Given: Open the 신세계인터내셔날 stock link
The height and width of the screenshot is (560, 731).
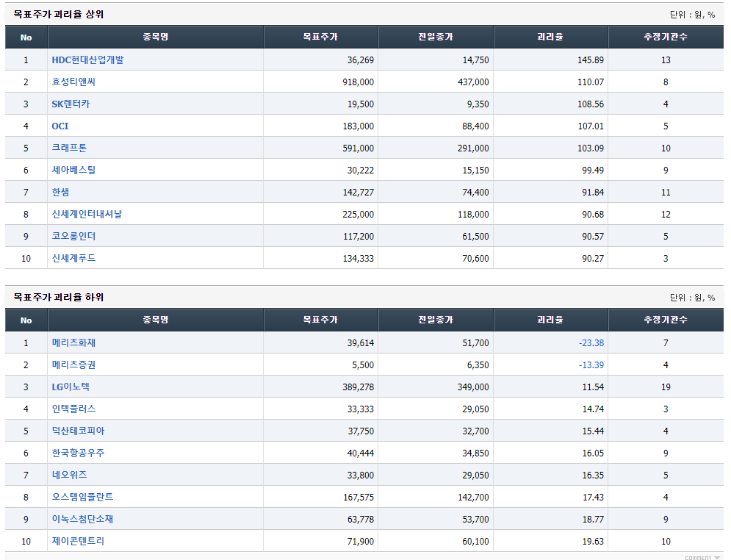Looking at the screenshot, I should pyautogui.click(x=87, y=214).
